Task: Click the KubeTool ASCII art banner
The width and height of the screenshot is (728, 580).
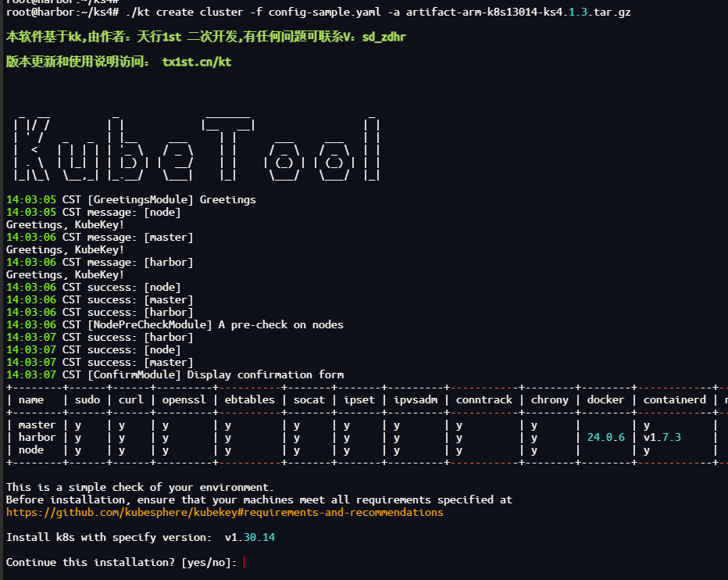Action: (197, 148)
